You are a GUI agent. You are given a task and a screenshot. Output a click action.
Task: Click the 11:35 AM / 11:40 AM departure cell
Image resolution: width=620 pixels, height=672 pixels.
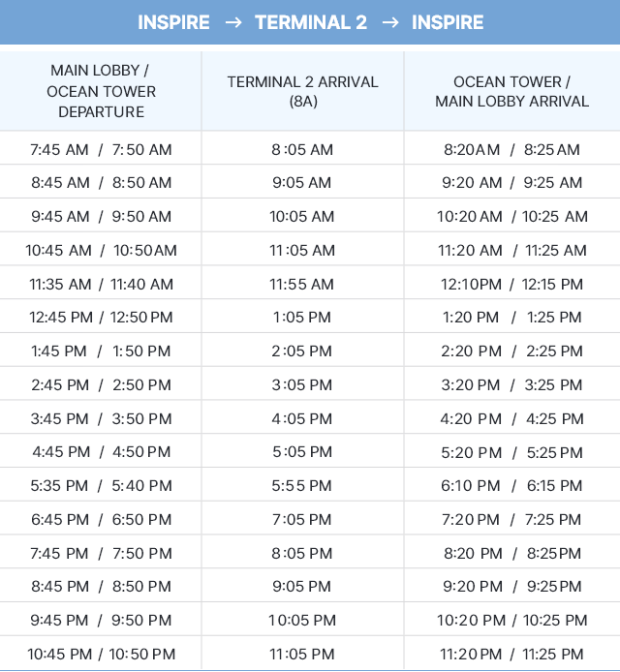[x=101, y=284]
